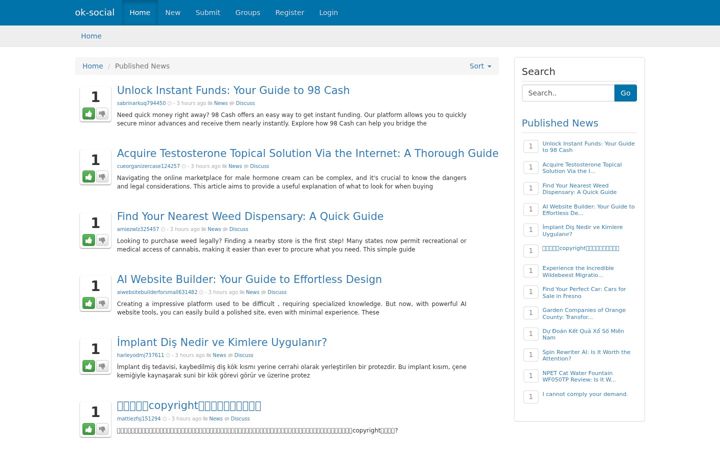
Task: Click Discuss under 'AI Website Builder' post
Action: (277, 292)
